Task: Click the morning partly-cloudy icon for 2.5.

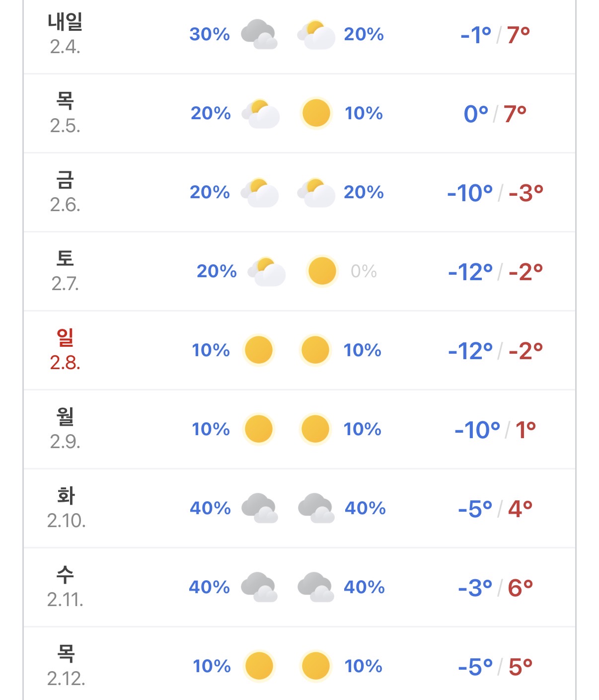Action: click(260, 113)
